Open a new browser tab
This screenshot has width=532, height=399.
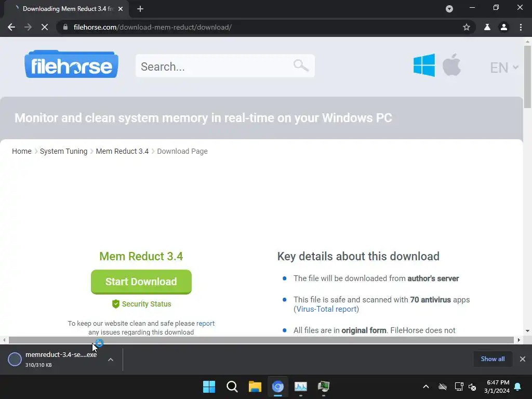(140, 9)
